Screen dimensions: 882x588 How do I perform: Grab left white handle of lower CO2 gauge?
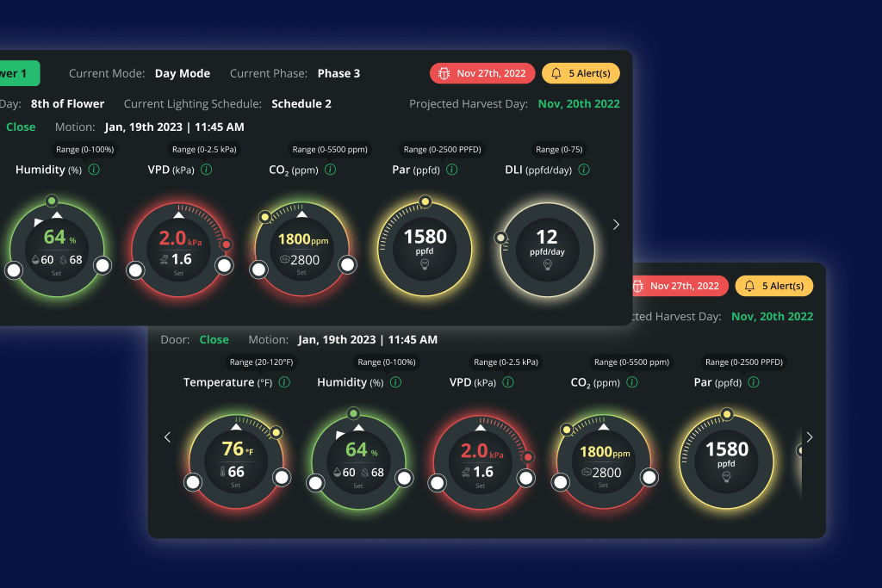point(560,482)
